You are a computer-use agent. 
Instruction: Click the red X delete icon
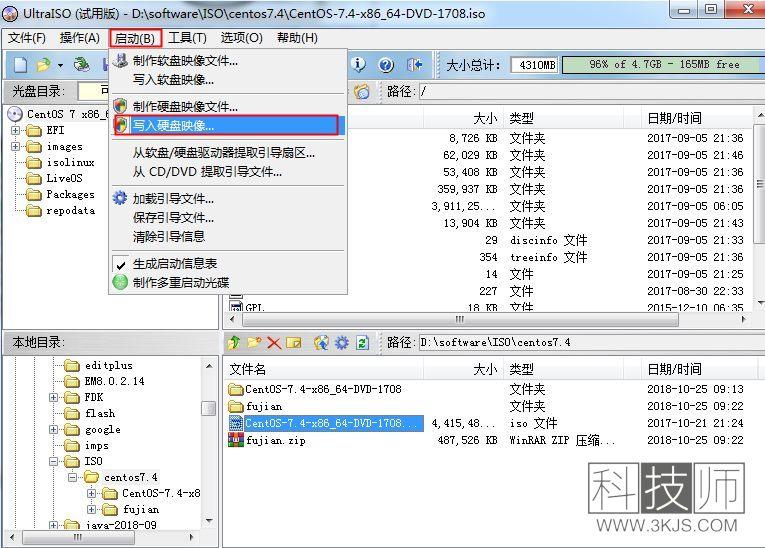click(x=274, y=343)
